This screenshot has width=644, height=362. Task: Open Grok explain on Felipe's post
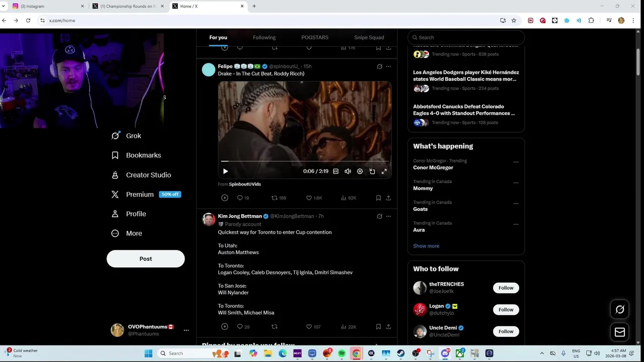tap(379, 66)
